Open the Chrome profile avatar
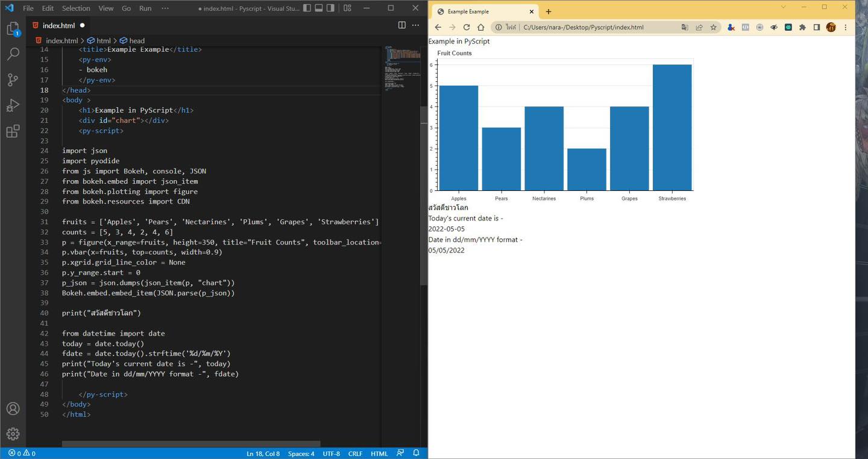This screenshot has width=868, height=459. tap(831, 27)
